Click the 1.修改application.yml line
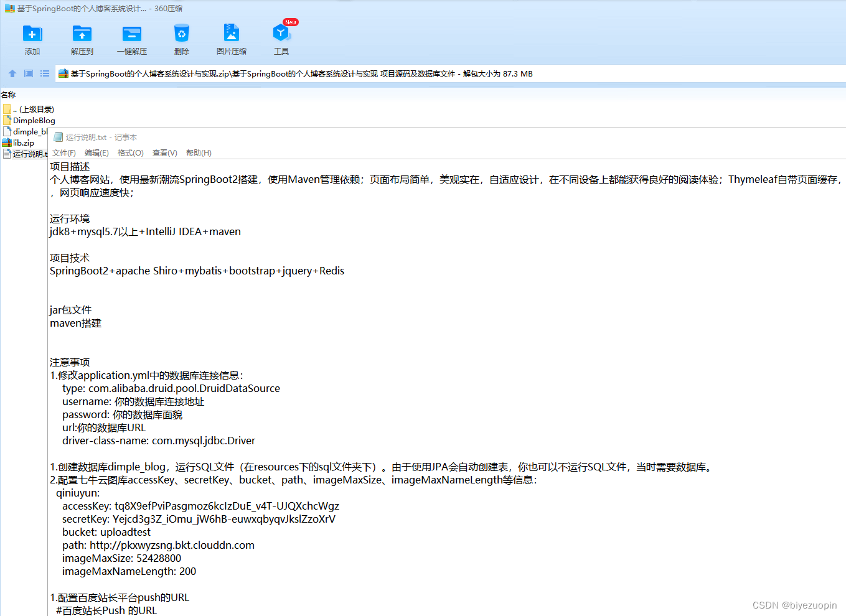Image resolution: width=846 pixels, height=616 pixels. click(146, 376)
